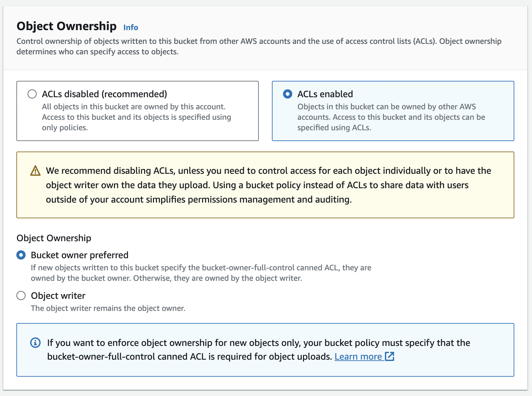
Task: Select the ACLs enabled radio button
Action: (288, 94)
